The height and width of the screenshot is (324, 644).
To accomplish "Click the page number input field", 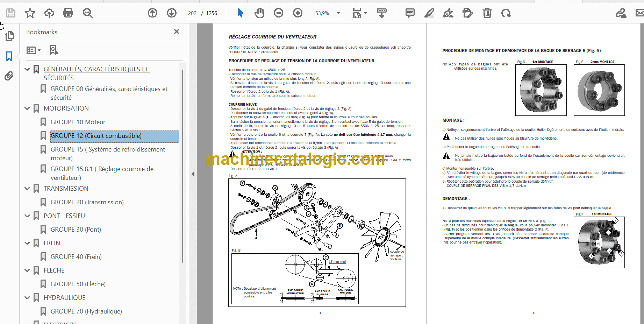I will pos(192,13).
